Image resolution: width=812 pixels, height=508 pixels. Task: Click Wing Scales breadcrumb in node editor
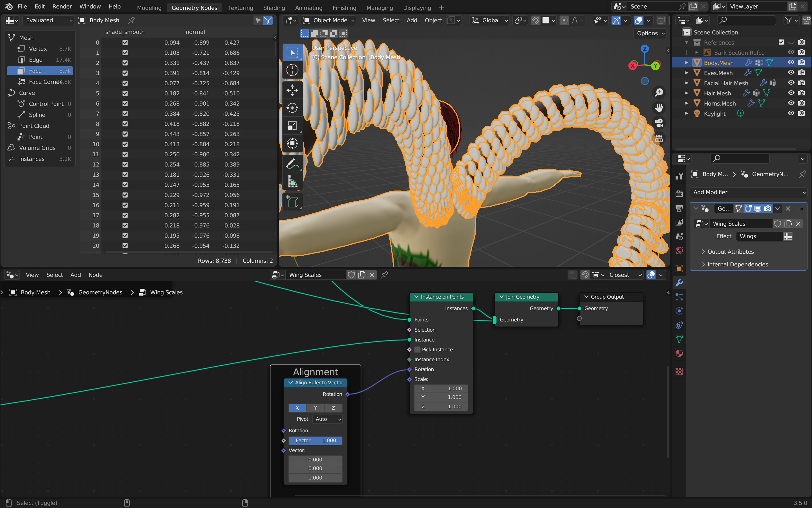pos(166,292)
